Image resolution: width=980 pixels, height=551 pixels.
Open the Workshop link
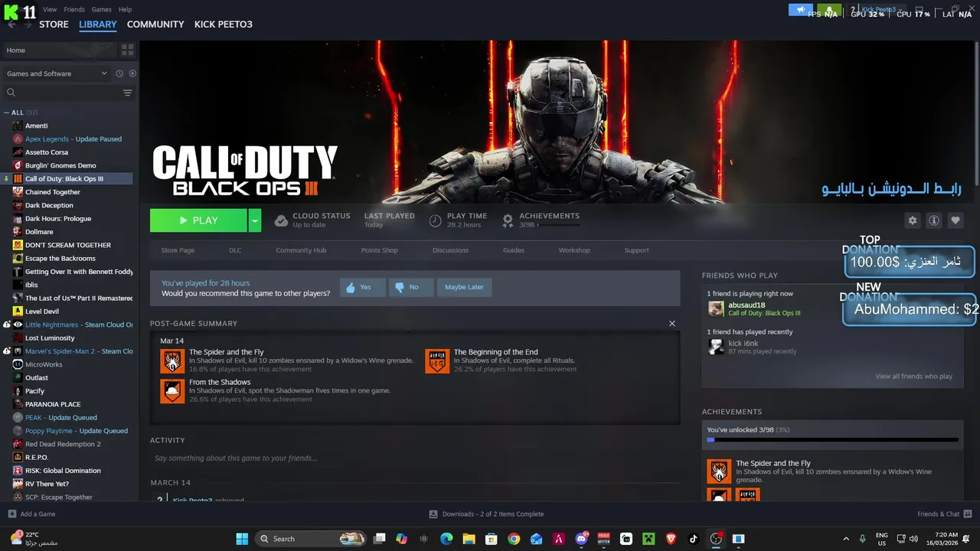[x=574, y=250]
